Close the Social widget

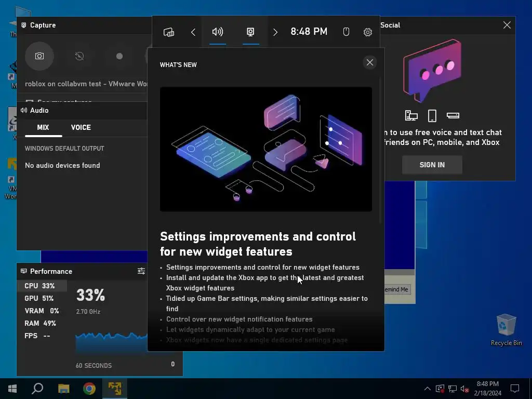pos(507,25)
